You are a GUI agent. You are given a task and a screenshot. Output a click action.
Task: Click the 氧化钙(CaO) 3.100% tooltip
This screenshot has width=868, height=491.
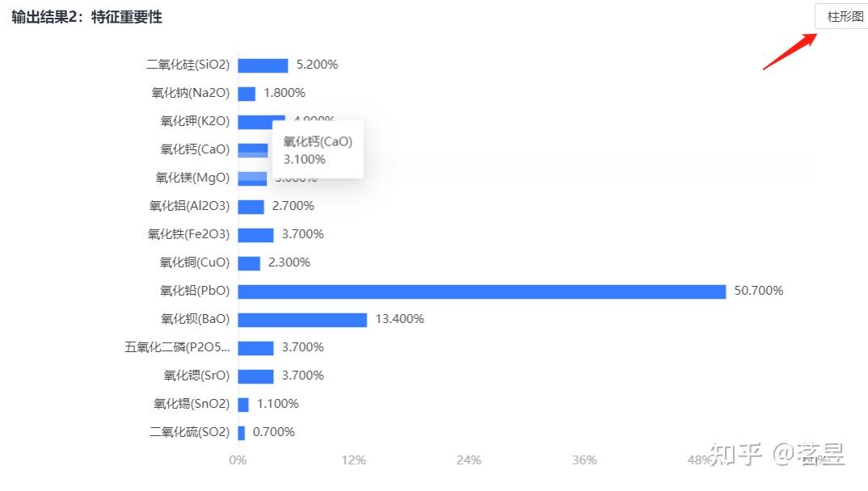tap(318, 150)
